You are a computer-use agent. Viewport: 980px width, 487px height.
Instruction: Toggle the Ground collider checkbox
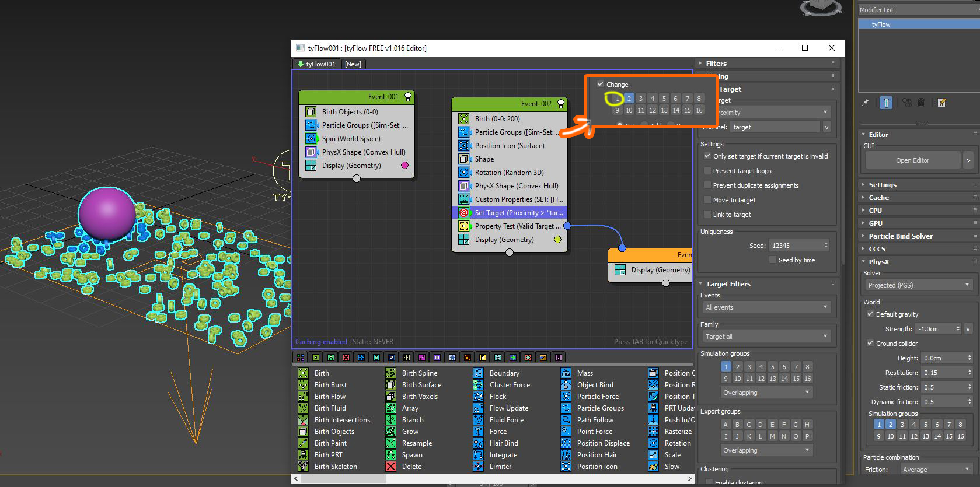870,344
